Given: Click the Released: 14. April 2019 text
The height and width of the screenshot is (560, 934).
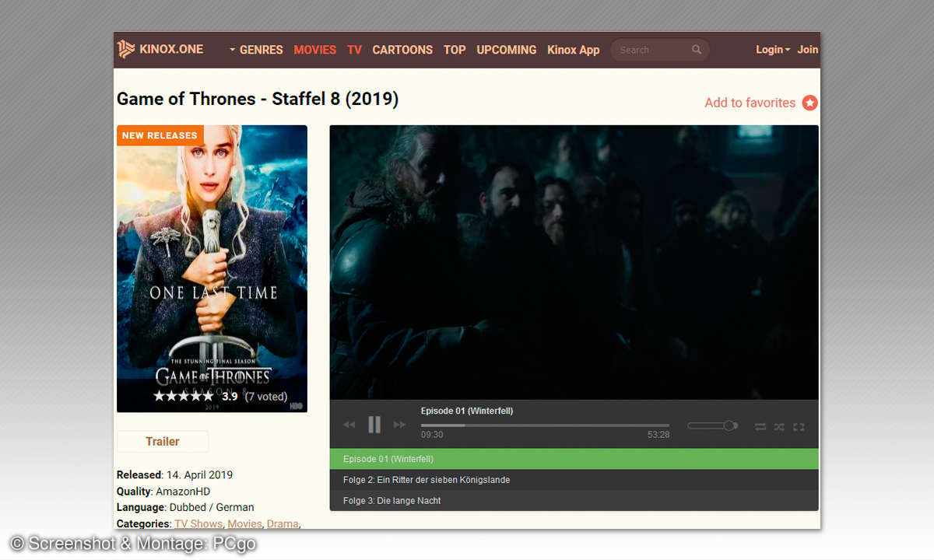Looking at the screenshot, I should tap(174, 474).
